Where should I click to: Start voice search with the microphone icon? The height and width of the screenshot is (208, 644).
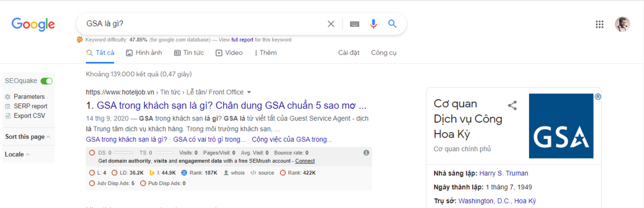[x=374, y=24]
